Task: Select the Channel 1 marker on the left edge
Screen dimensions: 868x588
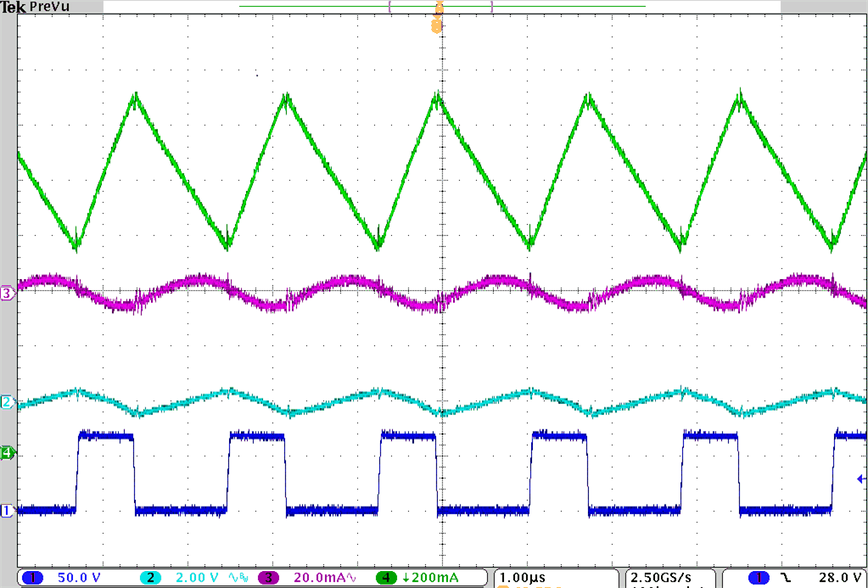Action: 7,509
